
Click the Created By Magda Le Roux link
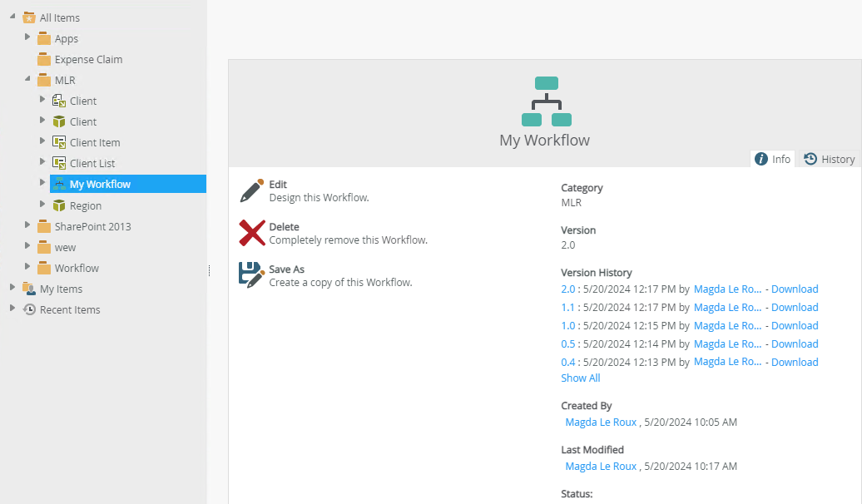click(601, 422)
